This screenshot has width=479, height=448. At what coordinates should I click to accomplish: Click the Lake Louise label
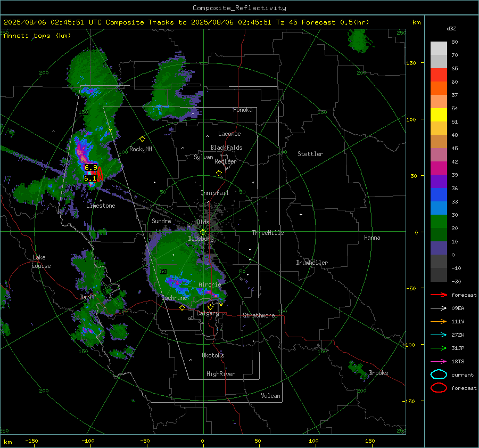click(41, 262)
